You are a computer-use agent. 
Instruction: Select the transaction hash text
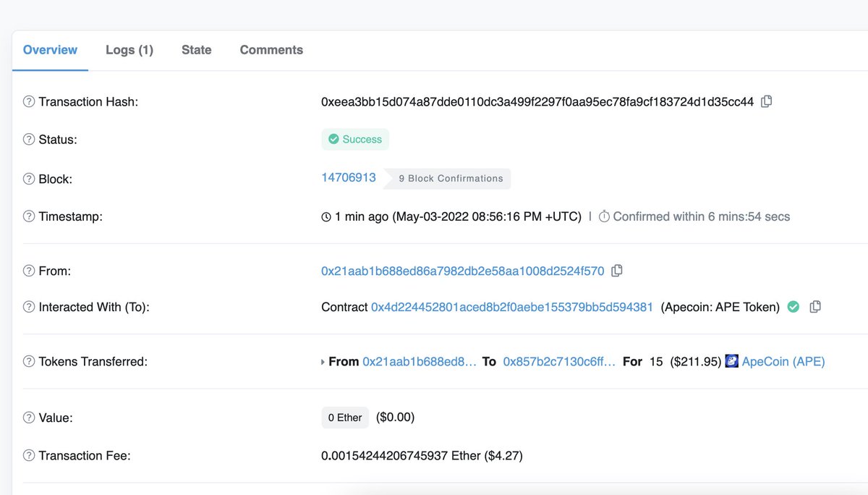tap(537, 102)
